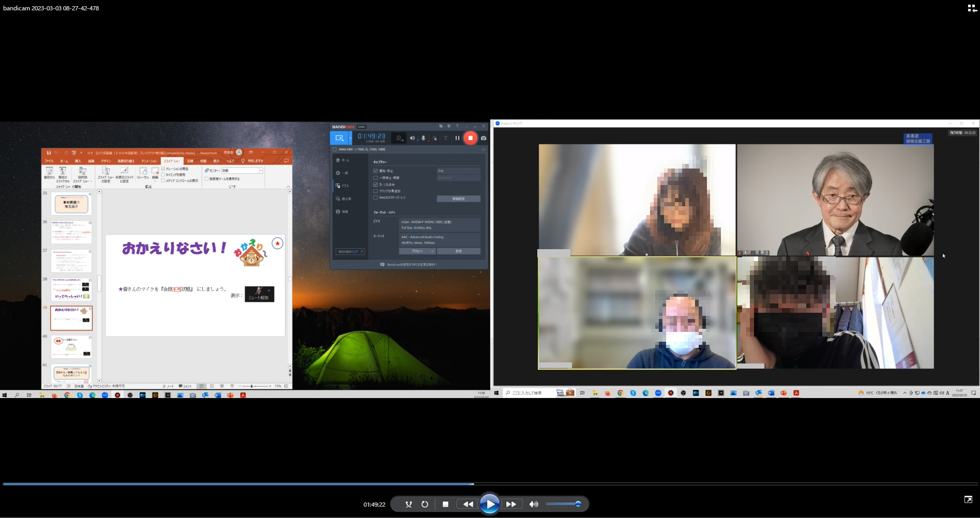980x518 pixels.
Task: Toggle メディア コントロールの表示 checkbox
Action: 163,180
